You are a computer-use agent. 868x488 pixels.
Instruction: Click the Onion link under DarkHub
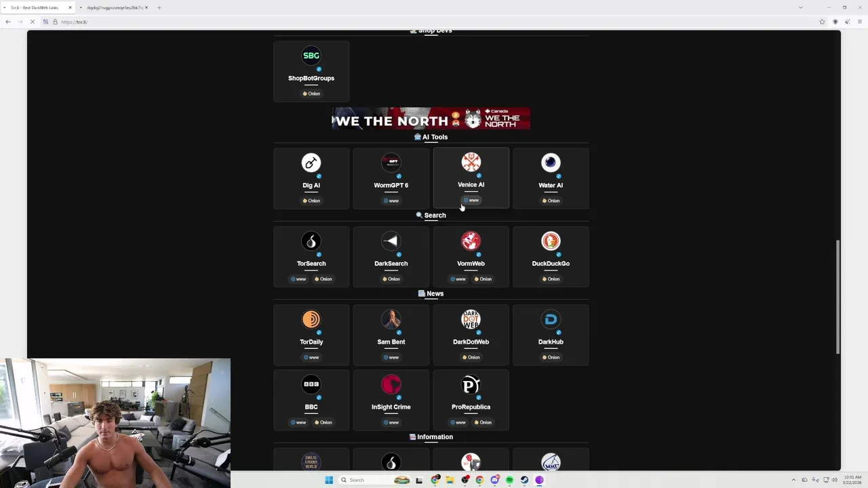coord(551,357)
